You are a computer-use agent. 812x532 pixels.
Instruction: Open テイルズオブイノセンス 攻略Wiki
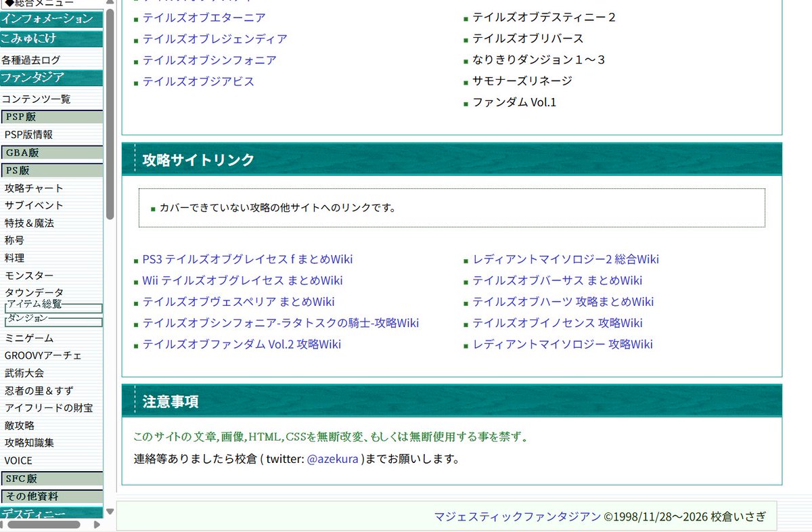tap(558, 324)
